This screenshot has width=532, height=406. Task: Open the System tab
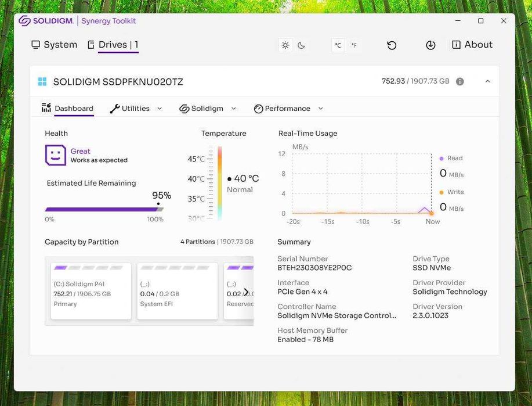click(x=55, y=45)
